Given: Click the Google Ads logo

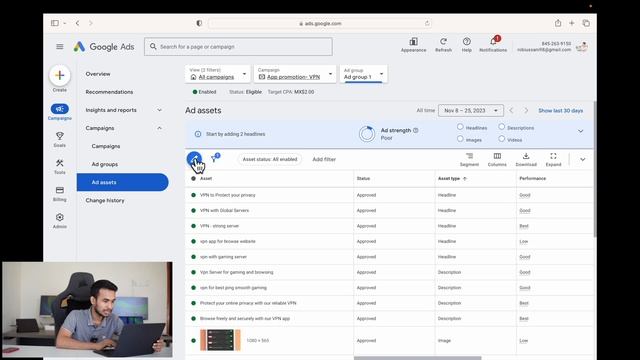Looking at the screenshot, I should (104, 47).
